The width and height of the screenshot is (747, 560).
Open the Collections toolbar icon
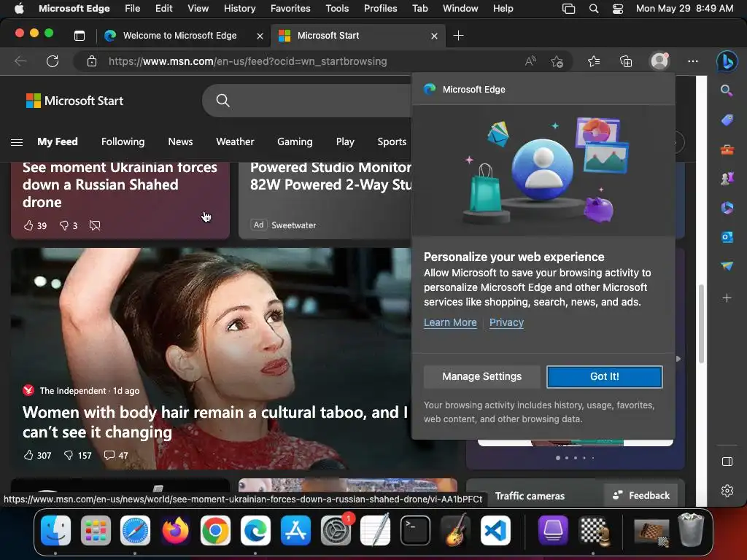(626, 61)
